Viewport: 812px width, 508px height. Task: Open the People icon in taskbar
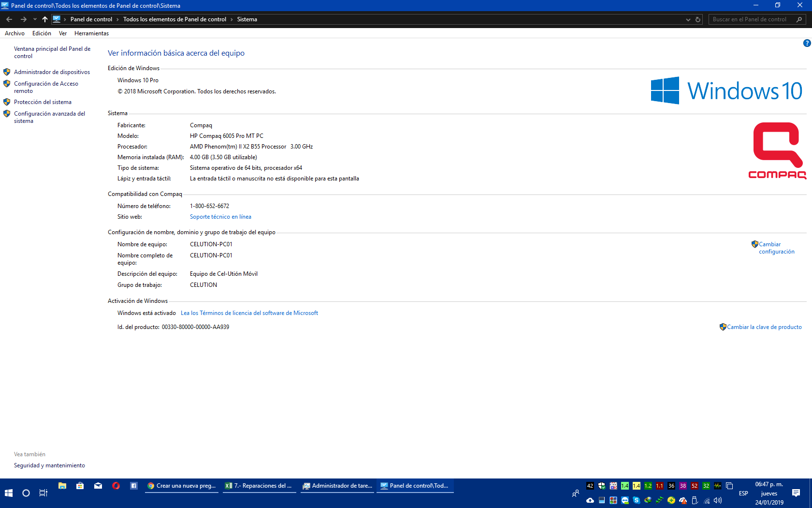575,493
